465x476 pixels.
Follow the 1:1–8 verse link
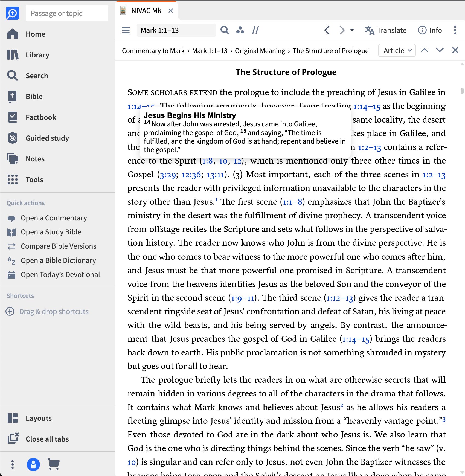click(x=292, y=202)
